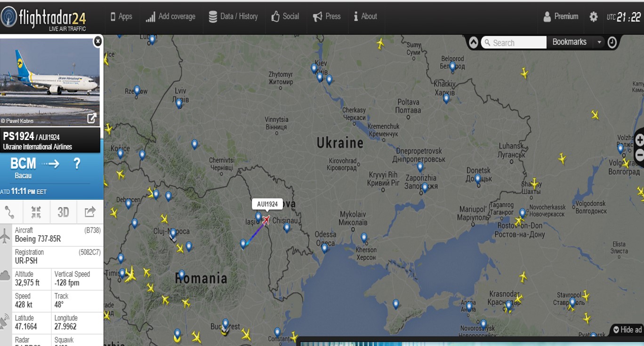The height and width of the screenshot is (346, 644).
Task: Collapse the search bar with up-arrow toggle
Action: [x=474, y=42]
